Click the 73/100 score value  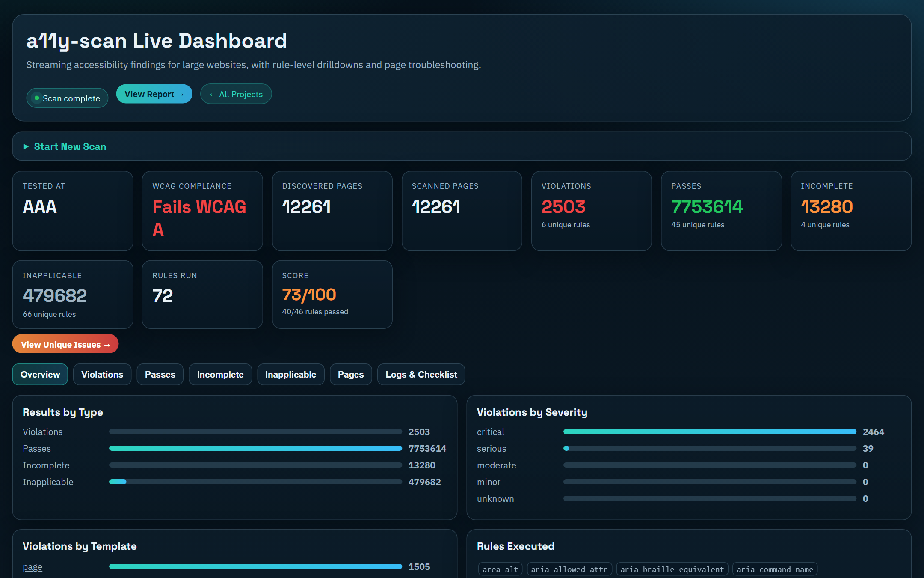(x=309, y=295)
